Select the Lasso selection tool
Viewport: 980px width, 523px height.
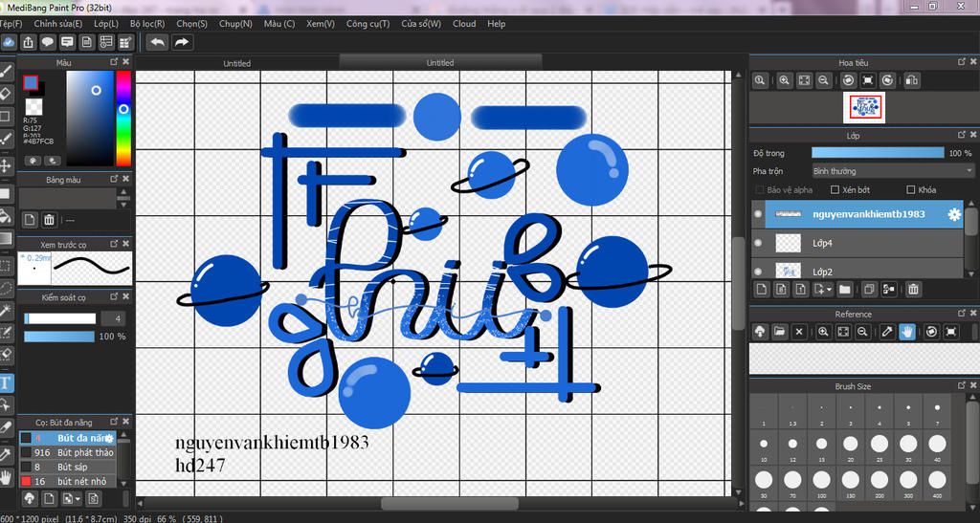pyautogui.click(x=6, y=288)
